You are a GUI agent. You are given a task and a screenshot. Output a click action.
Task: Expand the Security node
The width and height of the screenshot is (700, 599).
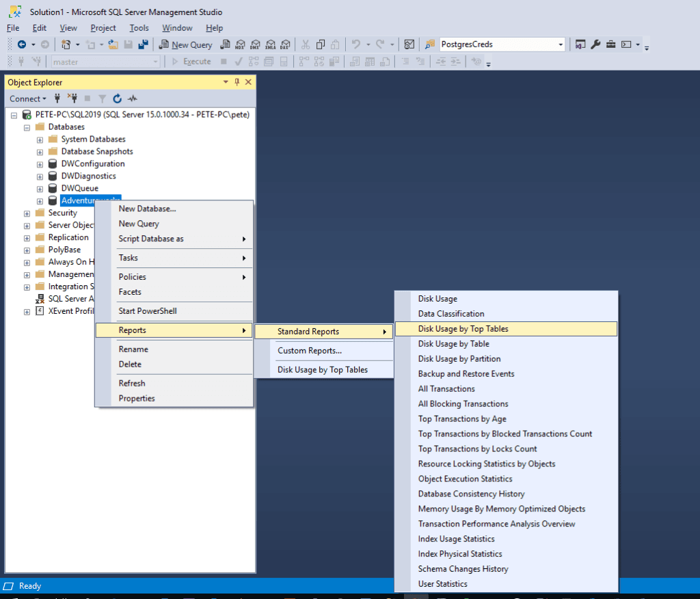pos(26,213)
